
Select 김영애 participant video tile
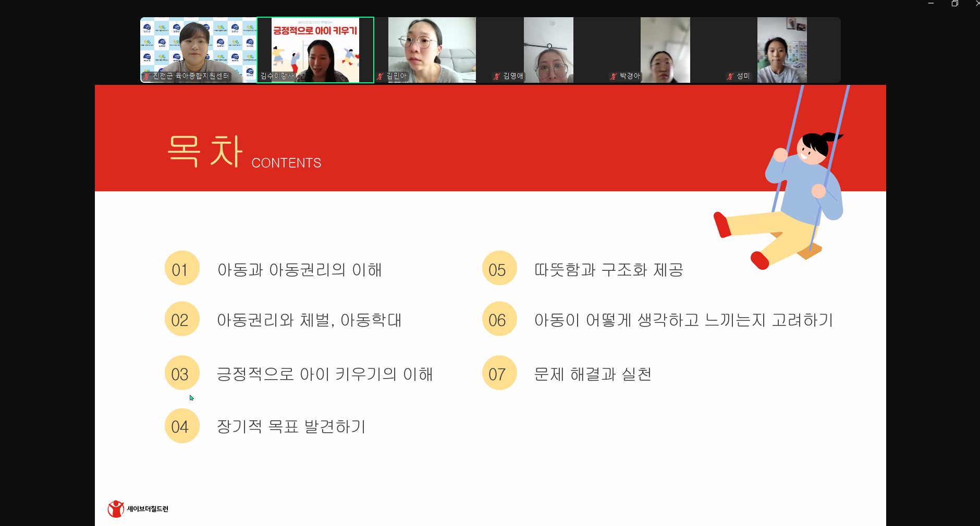click(x=549, y=50)
